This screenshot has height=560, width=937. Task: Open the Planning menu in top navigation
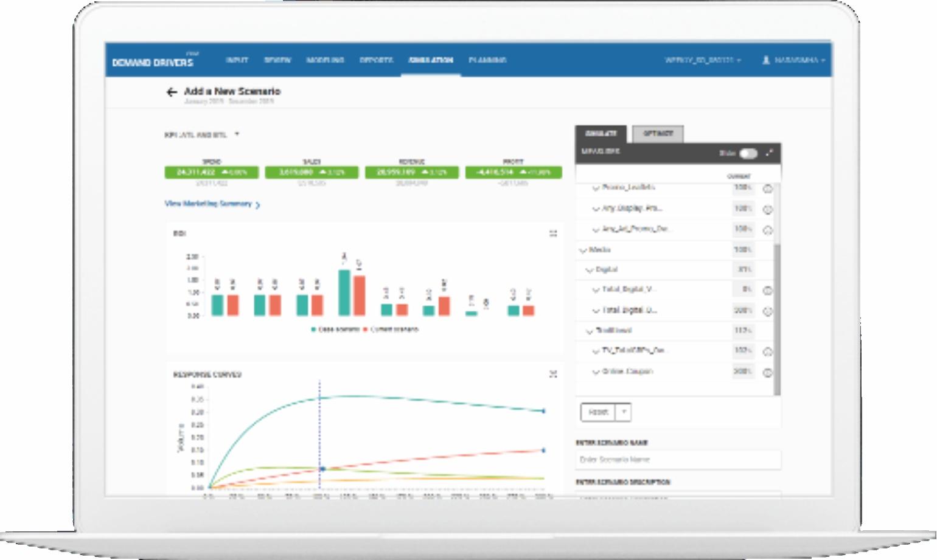click(x=487, y=60)
